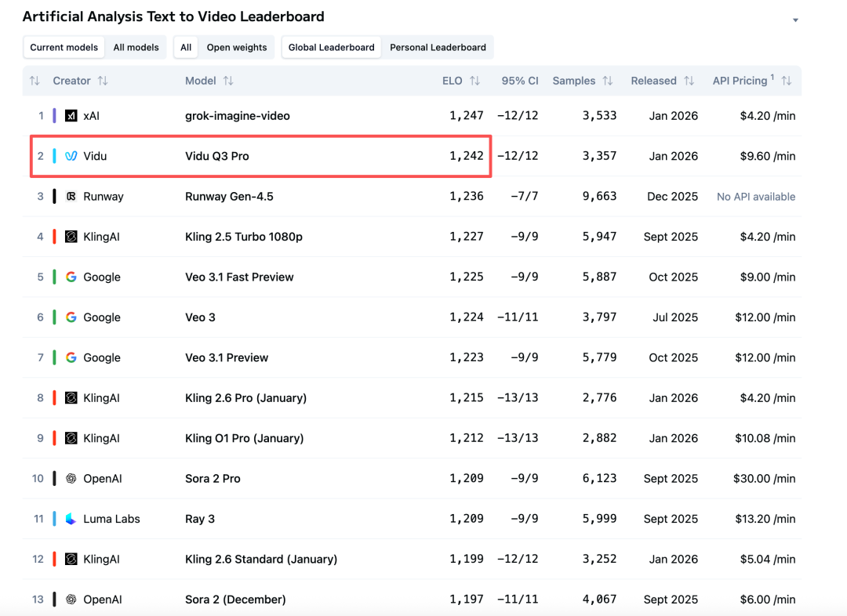Click the Samples column header
The width and height of the screenshot is (847, 616).
pyautogui.click(x=574, y=81)
